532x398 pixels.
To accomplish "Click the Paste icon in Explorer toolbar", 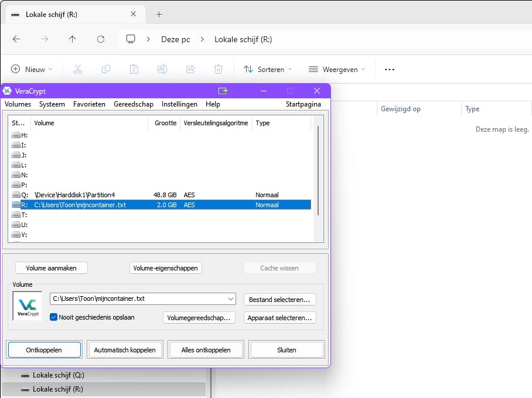I will click(134, 69).
